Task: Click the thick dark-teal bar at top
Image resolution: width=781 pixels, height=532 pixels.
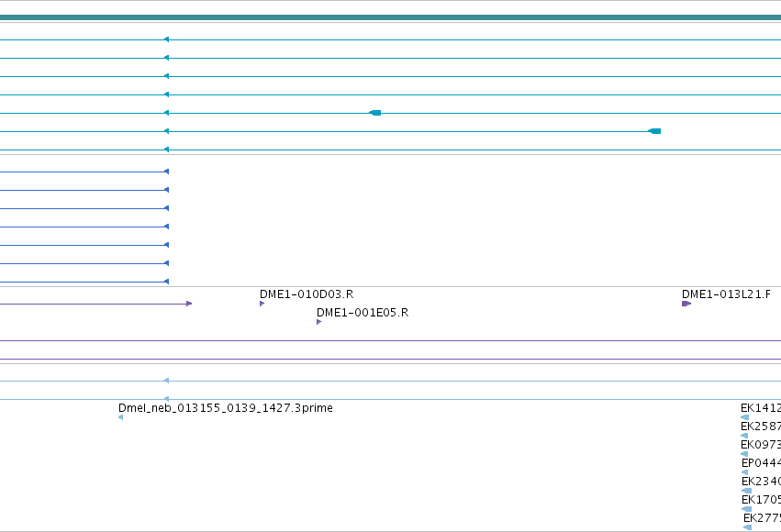Action: tap(391, 18)
